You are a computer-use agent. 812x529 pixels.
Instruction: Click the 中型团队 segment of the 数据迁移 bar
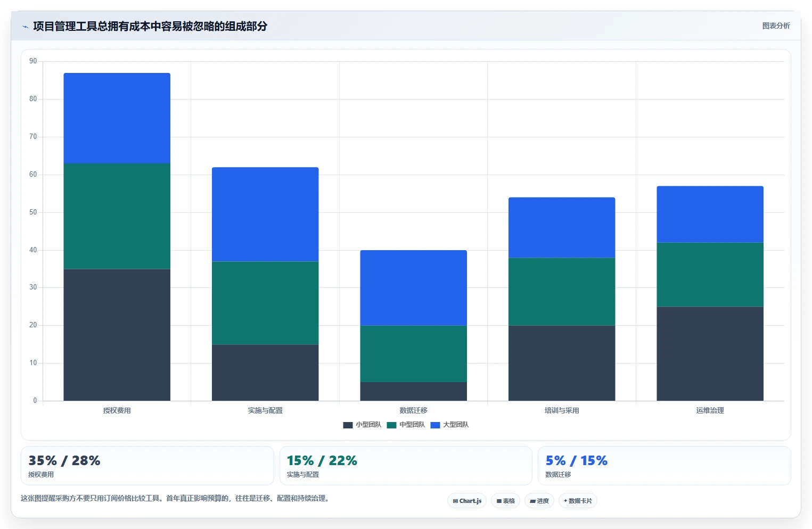coord(414,354)
